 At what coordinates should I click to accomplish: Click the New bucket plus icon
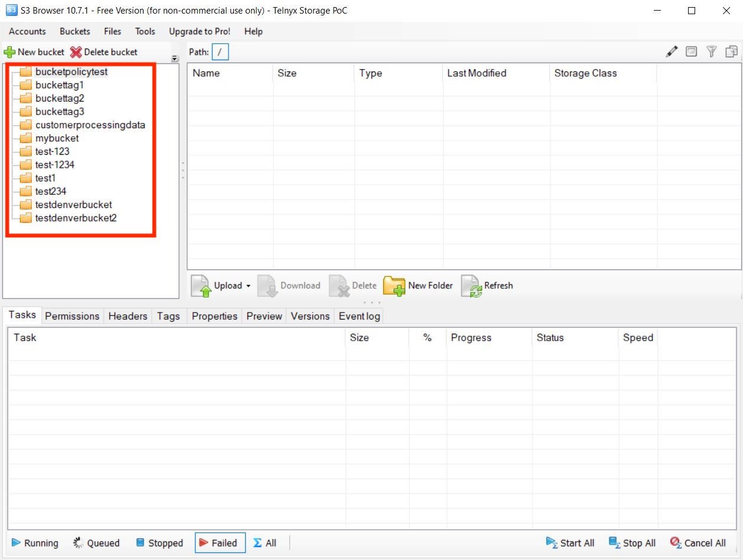click(10, 52)
